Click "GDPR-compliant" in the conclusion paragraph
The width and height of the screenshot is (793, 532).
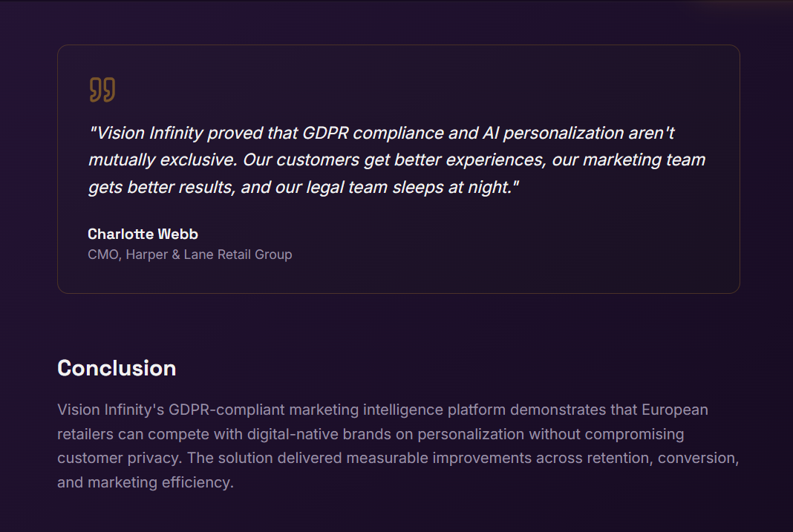click(x=226, y=410)
